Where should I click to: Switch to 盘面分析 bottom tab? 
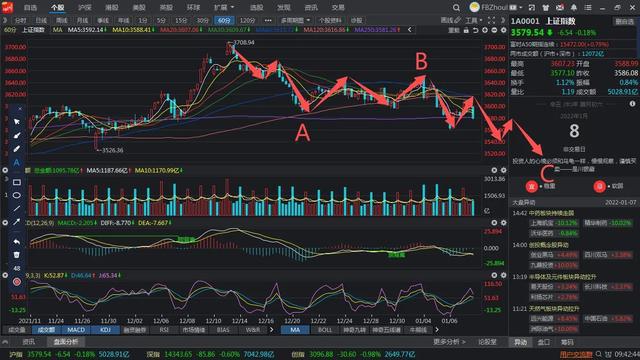click(65, 342)
